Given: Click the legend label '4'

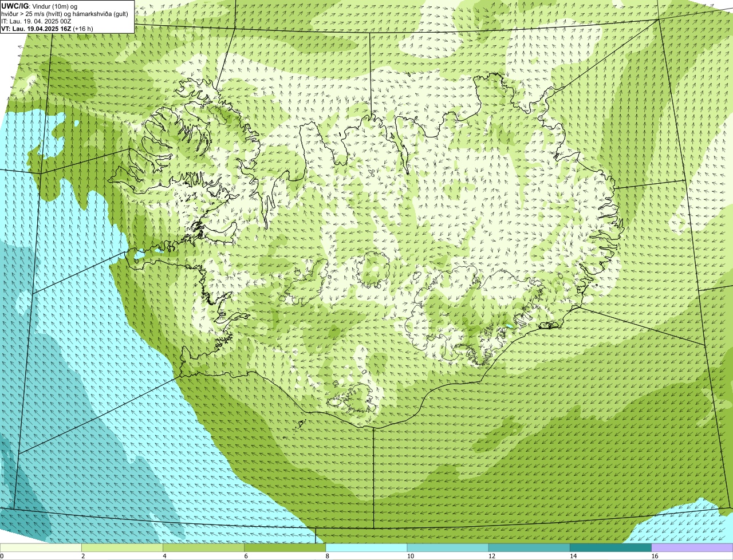Looking at the screenshot, I should click(164, 556).
